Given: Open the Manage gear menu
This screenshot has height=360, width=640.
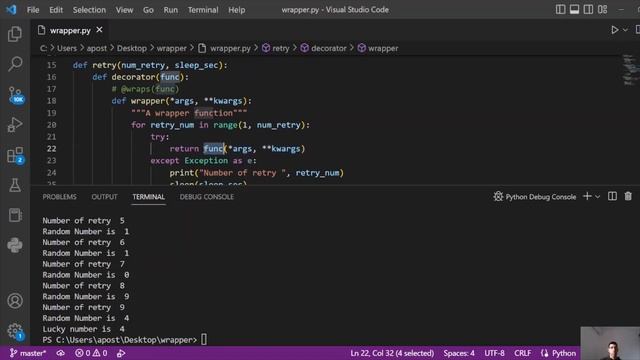Looking at the screenshot, I should 16,331.
